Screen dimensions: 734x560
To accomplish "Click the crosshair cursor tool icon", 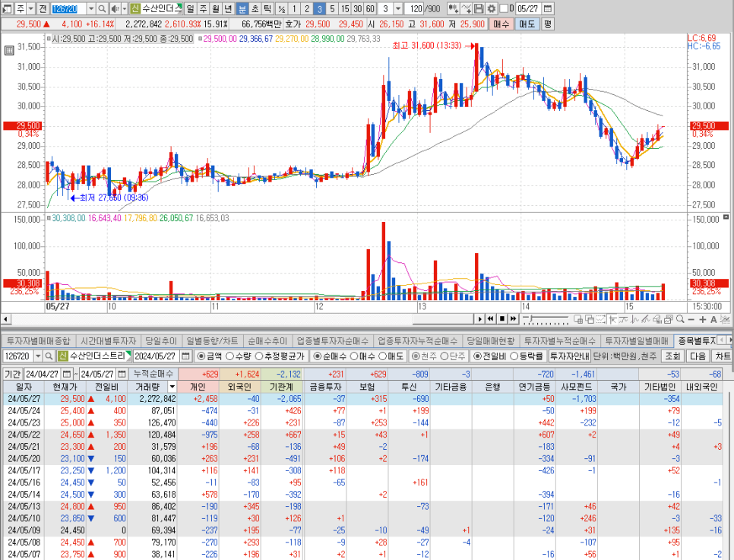I will (x=612, y=319).
